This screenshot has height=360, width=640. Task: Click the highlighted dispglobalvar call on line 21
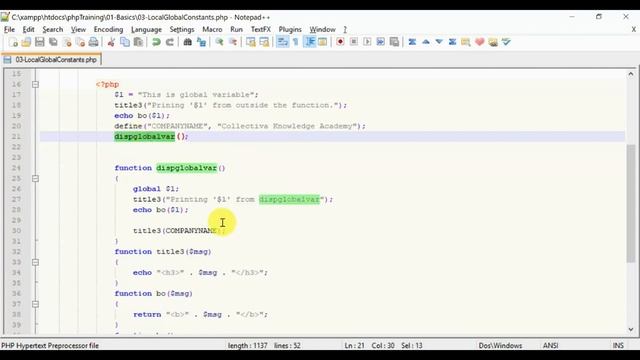144,136
